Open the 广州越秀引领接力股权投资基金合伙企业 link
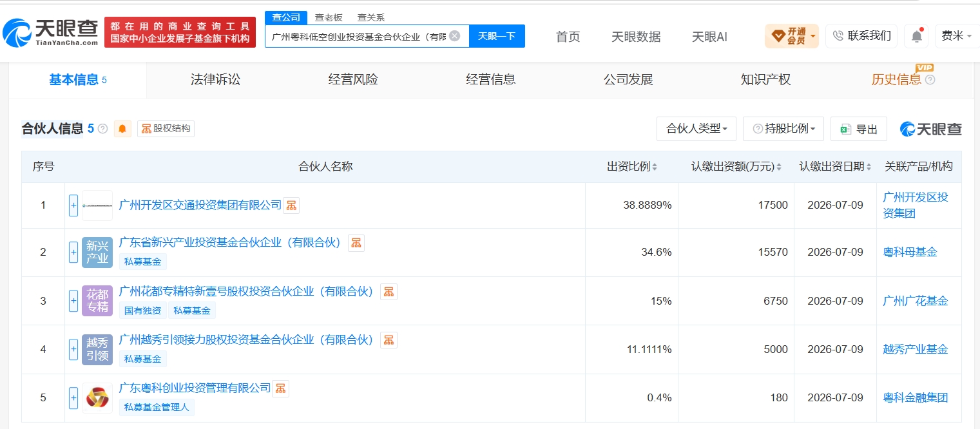This screenshot has width=980, height=429. (x=247, y=339)
